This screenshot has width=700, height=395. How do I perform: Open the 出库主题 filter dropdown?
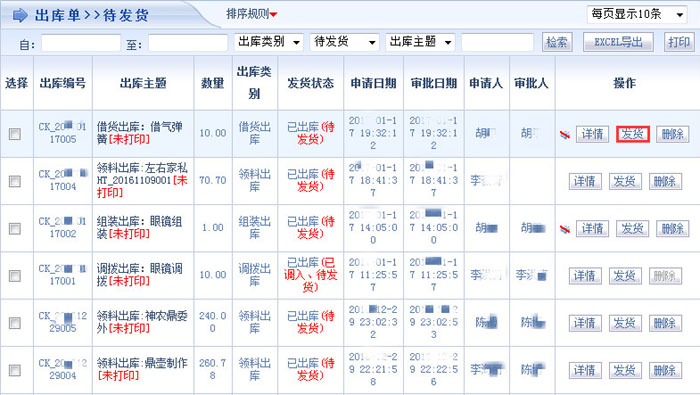[x=420, y=42]
